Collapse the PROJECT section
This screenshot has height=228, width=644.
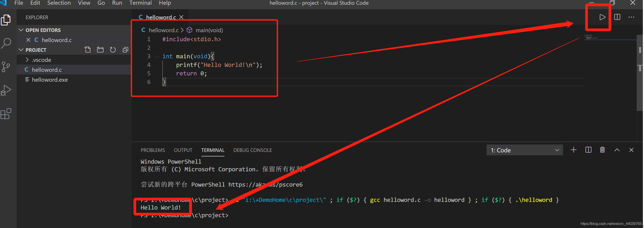point(21,50)
